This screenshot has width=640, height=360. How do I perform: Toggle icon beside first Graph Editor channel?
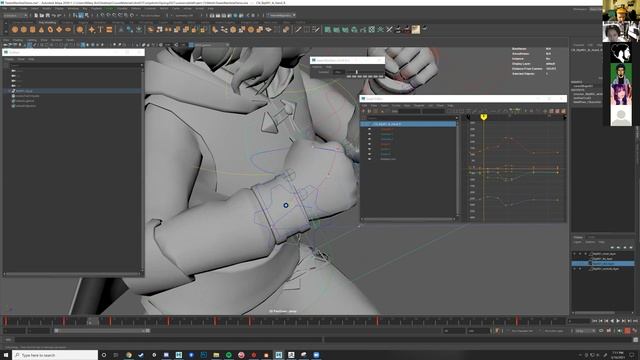(369, 129)
